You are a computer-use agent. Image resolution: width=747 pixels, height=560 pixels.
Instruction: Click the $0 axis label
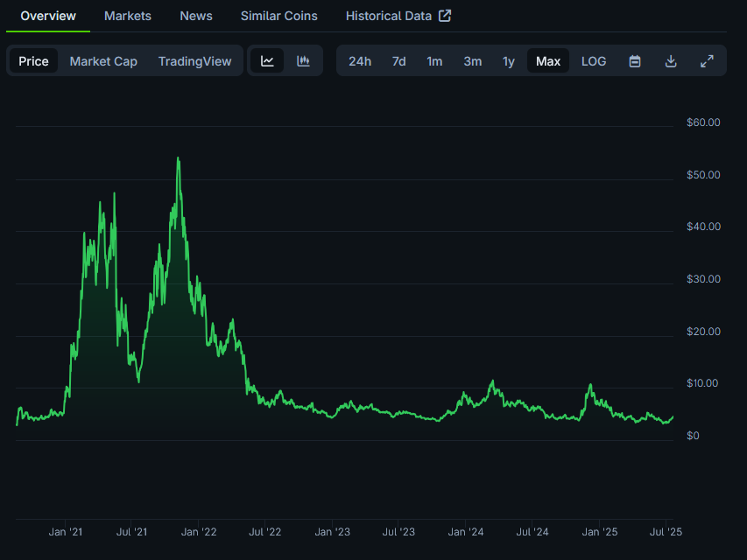click(x=693, y=436)
